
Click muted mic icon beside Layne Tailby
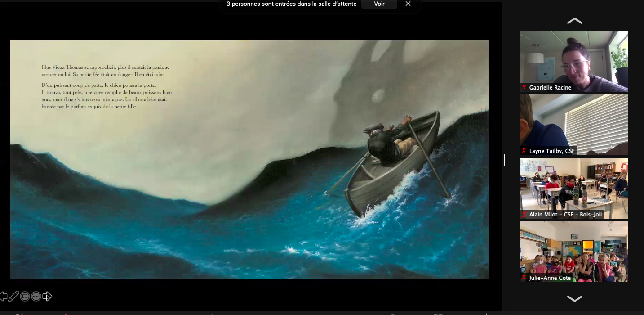[524, 151]
